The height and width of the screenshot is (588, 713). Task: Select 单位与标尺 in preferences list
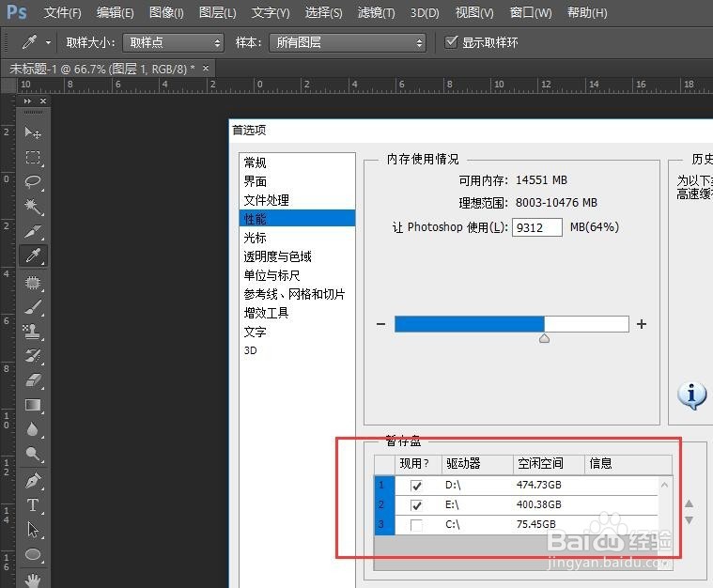point(297,275)
